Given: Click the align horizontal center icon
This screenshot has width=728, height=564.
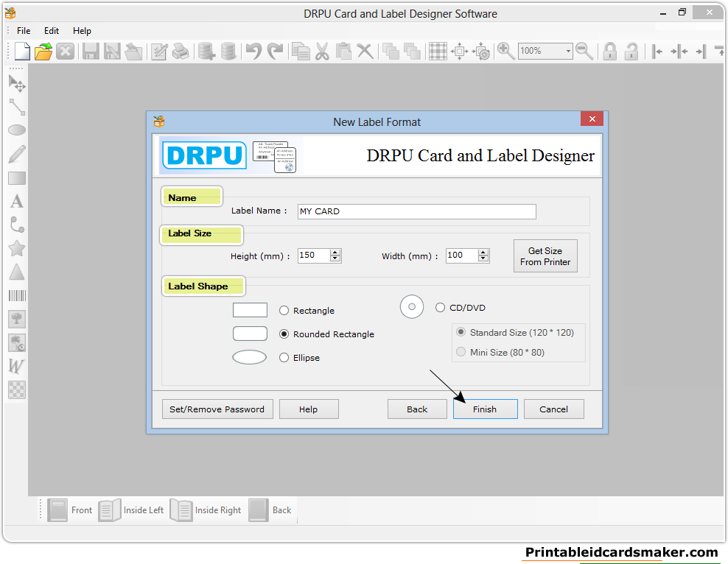Looking at the screenshot, I should tap(679, 51).
